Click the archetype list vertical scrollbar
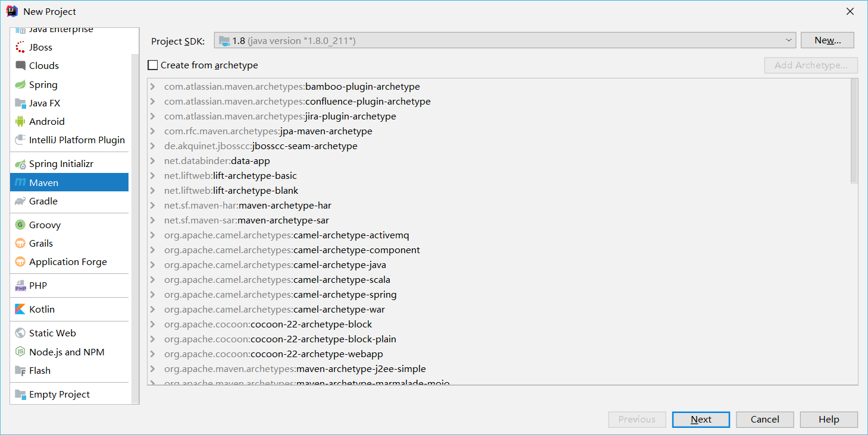The width and height of the screenshot is (868, 435). tap(854, 131)
